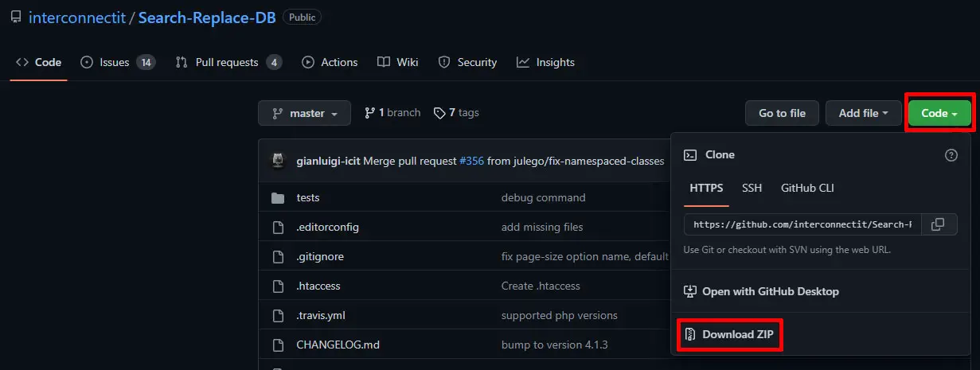Open the 'supported php versions' commit message
This screenshot has width=980, height=370.
[560, 315]
